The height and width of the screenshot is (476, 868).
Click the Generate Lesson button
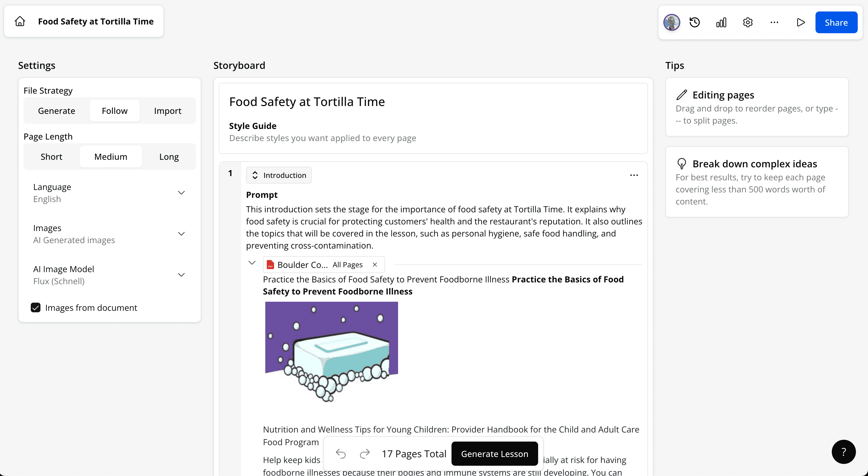pos(494,453)
